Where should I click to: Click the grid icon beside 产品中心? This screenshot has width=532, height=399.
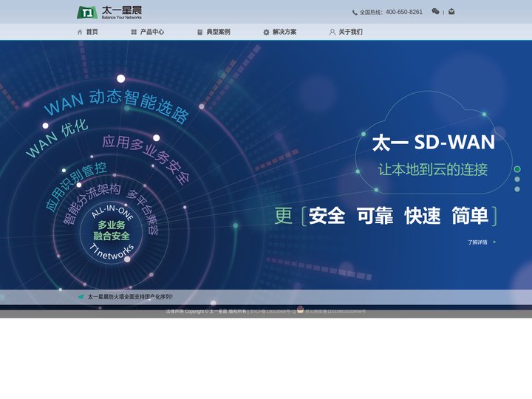134,33
